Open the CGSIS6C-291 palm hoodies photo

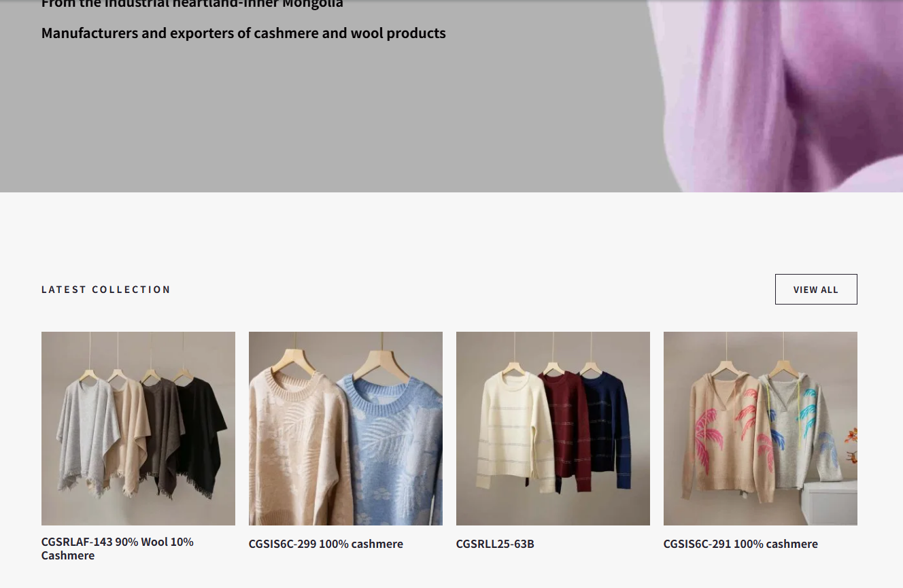760,428
